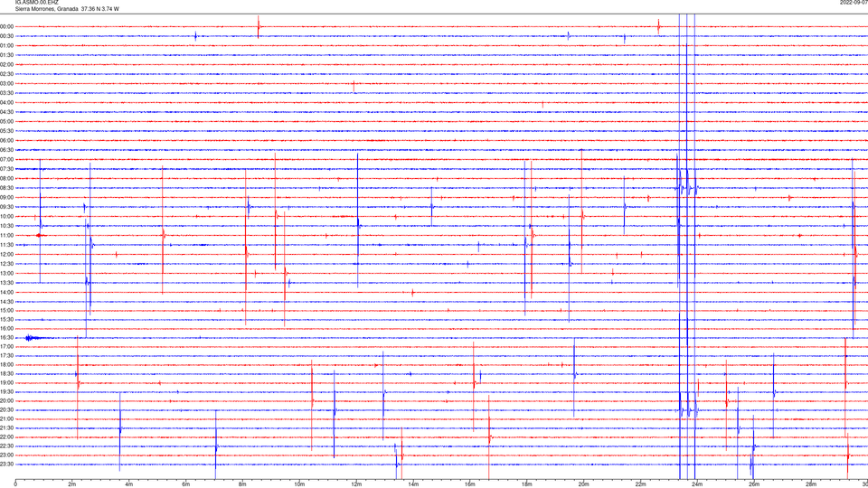Select the 00:00 trace time label
Screen dimensions: 868x488
pos(6,26)
